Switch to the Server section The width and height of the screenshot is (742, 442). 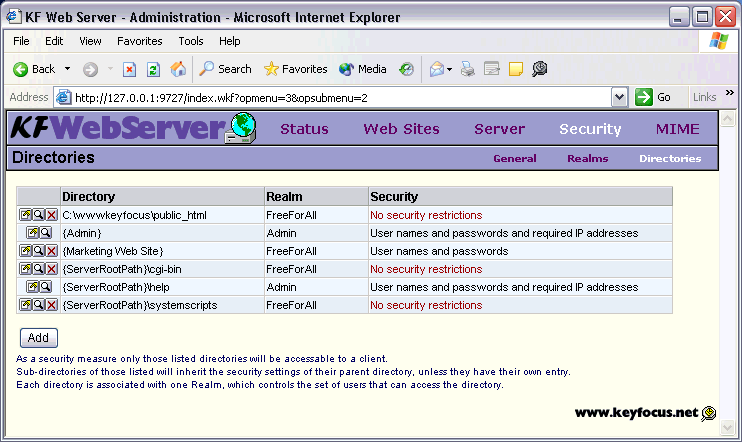click(500, 129)
